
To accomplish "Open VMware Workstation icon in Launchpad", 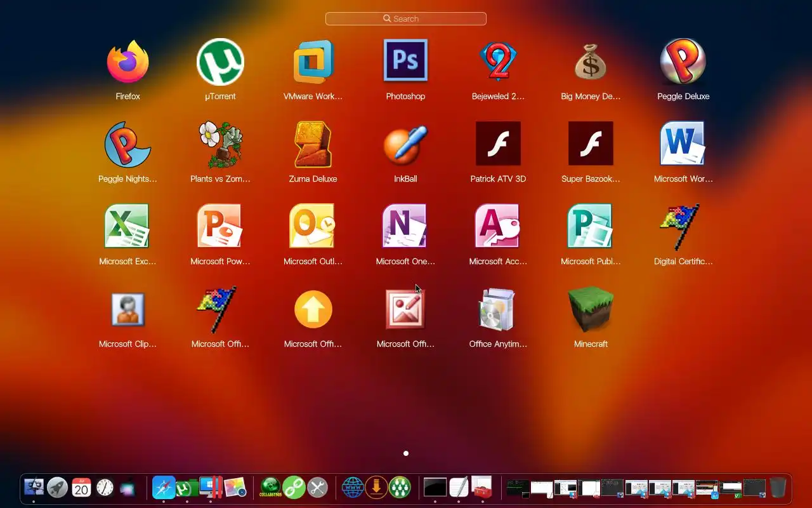I will (x=313, y=62).
